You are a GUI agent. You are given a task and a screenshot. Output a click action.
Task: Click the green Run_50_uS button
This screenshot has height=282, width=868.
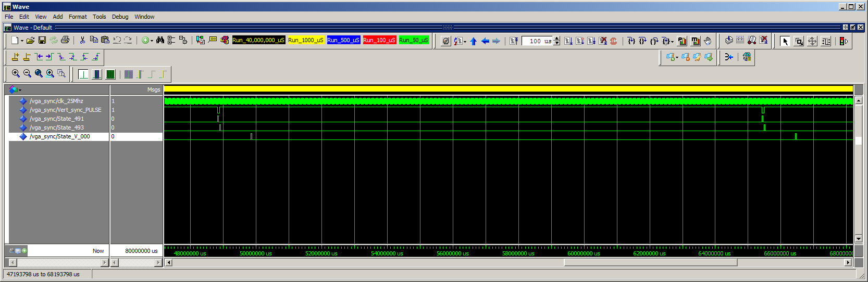(x=414, y=40)
